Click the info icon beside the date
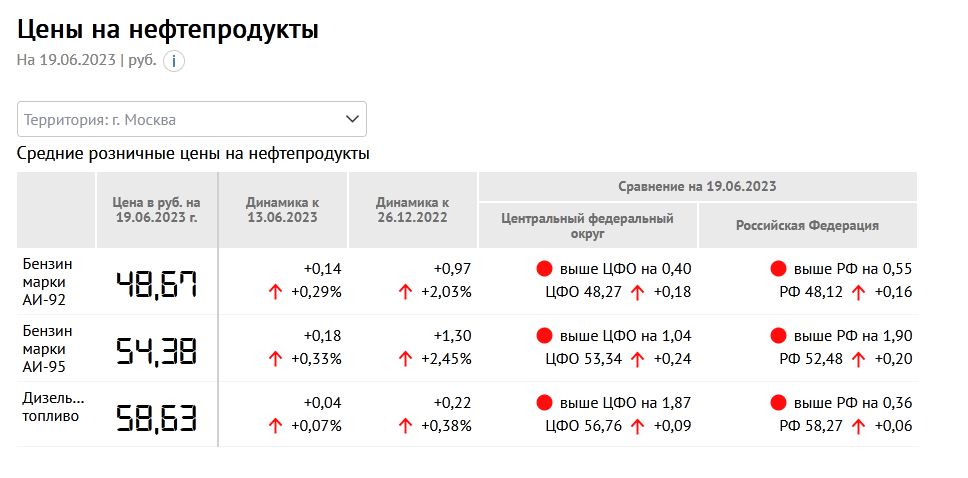This screenshot has height=478, width=968. [174, 61]
